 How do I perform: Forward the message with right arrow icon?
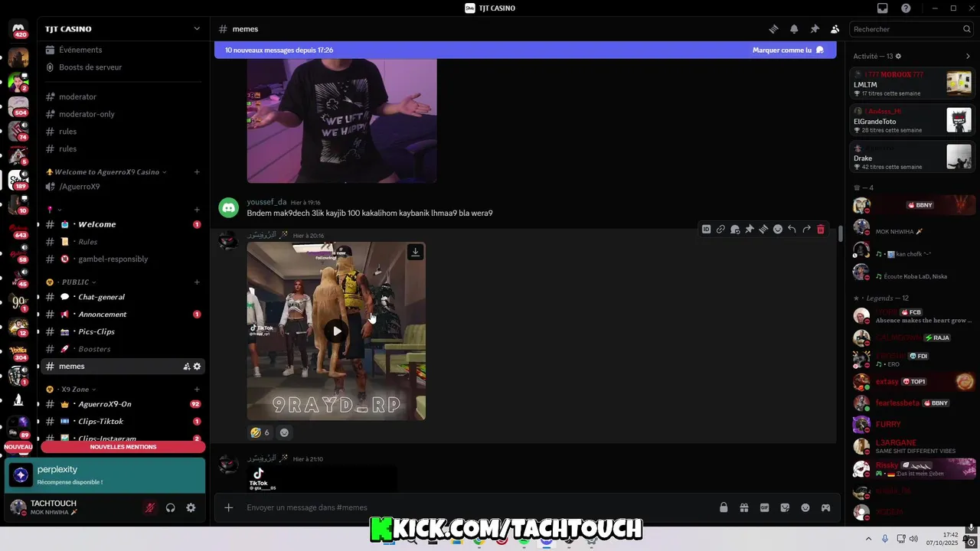coord(806,229)
